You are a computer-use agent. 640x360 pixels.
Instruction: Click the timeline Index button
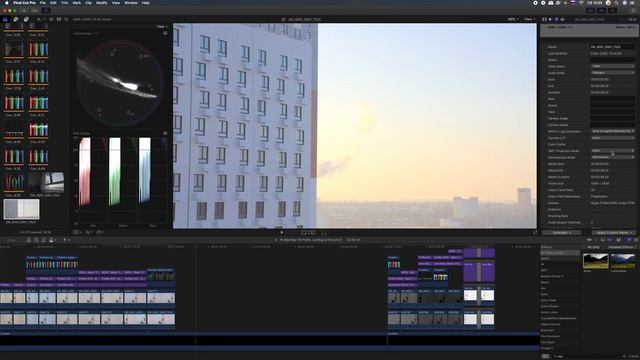pos(11,240)
